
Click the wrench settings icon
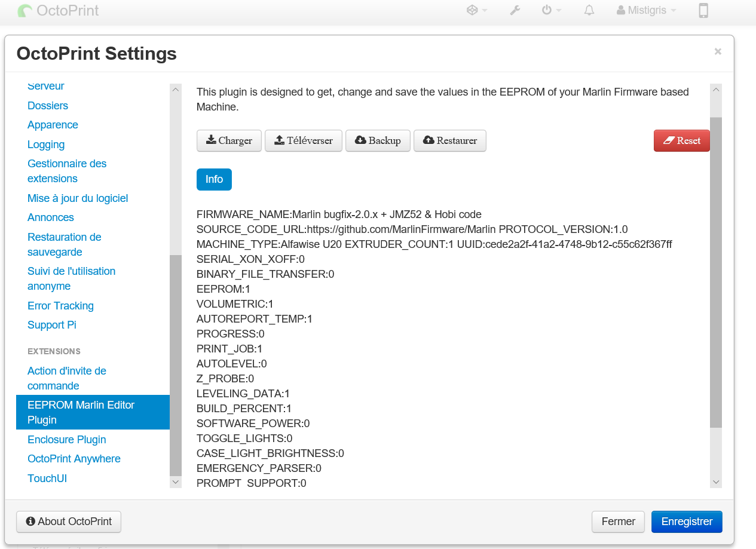click(515, 10)
